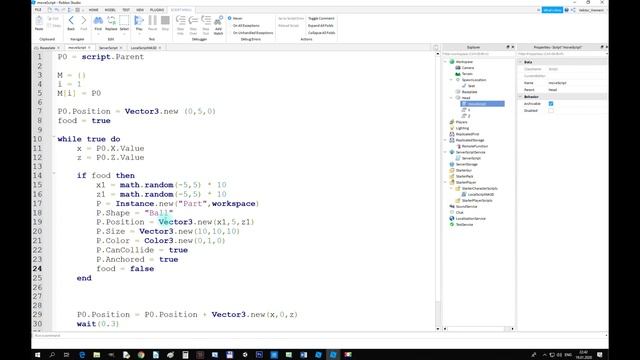Open the taskbar search icon
This screenshot has height=360, width=640.
click(x=52, y=355)
